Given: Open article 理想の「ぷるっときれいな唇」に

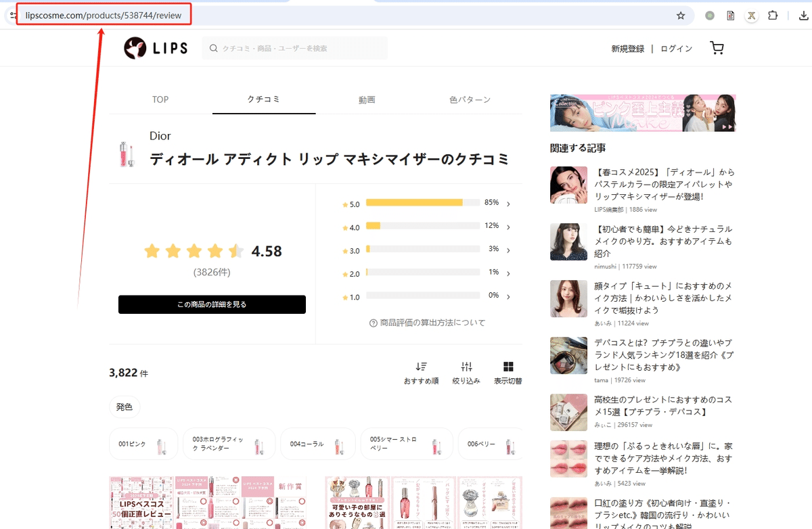Looking at the screenshot, I should tap(664, 458).
